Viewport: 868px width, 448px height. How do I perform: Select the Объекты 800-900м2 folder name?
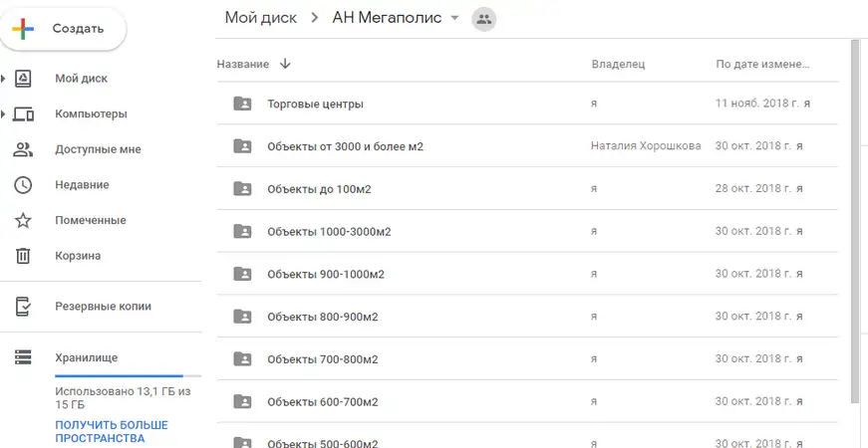pos(323,317)
